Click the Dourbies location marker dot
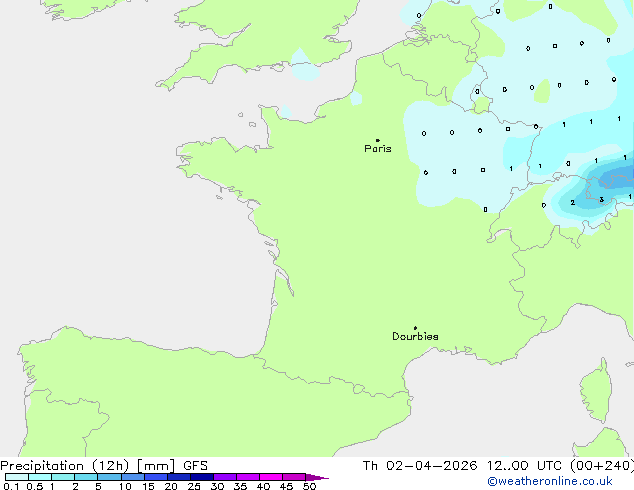Image resolution: width=634 pixels, height=490 pixels. (415, 328)
